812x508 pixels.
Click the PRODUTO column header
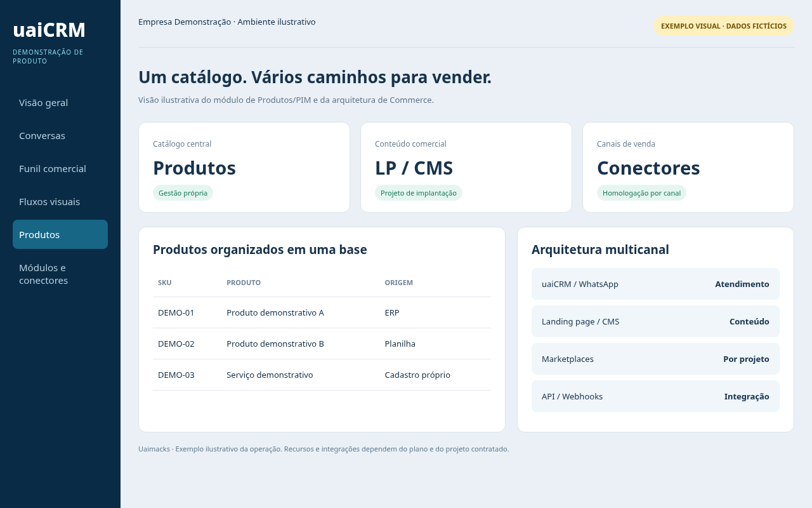pos(244,283)
